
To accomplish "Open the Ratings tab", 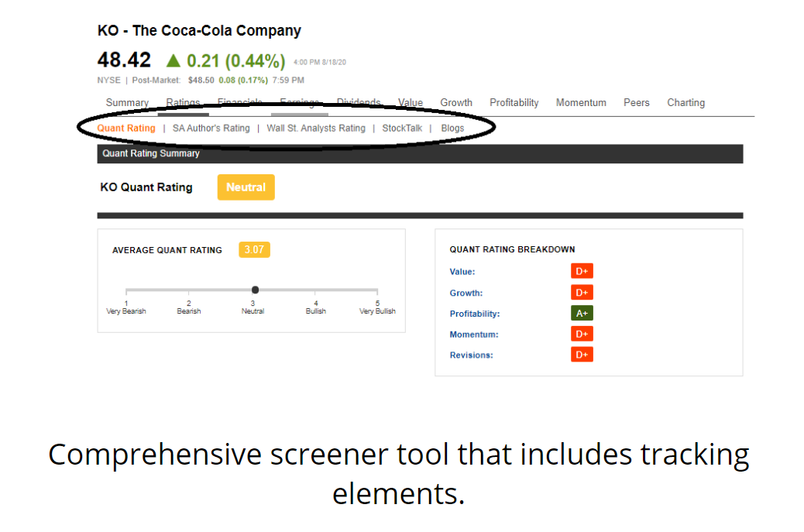I will pos(183,102).
